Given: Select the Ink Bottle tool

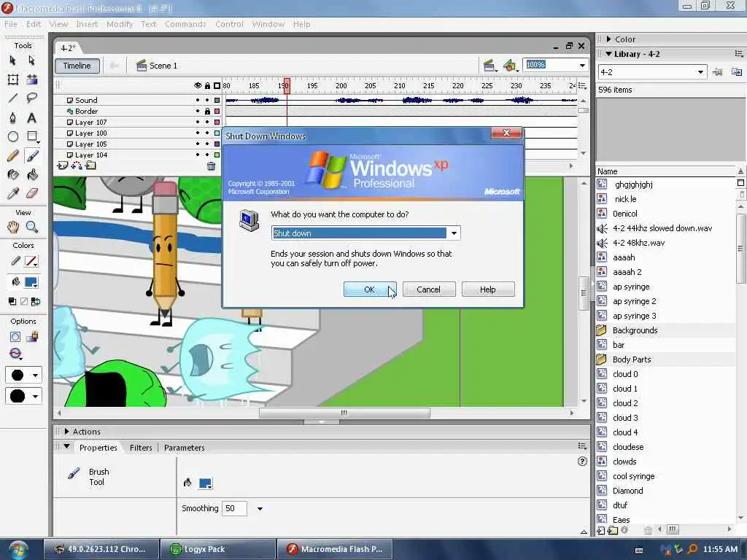Looking at the screenshot, I should pyautogui.click(x=13, y=175).
